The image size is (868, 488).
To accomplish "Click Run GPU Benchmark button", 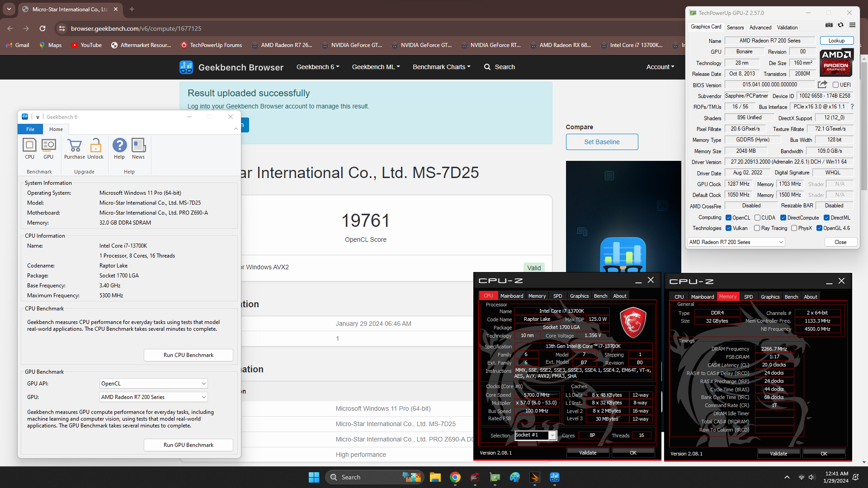I will tap(189, 445).
